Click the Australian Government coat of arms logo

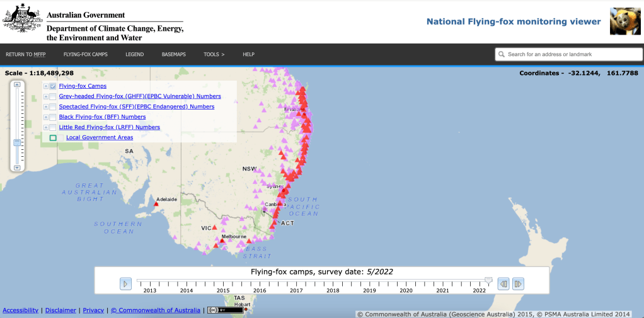point(22,19)
